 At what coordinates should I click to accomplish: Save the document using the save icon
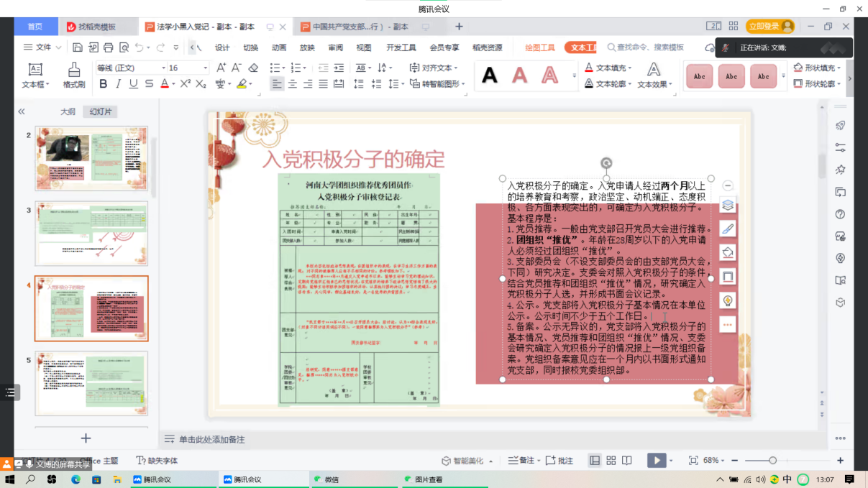[x=77, y=47]
